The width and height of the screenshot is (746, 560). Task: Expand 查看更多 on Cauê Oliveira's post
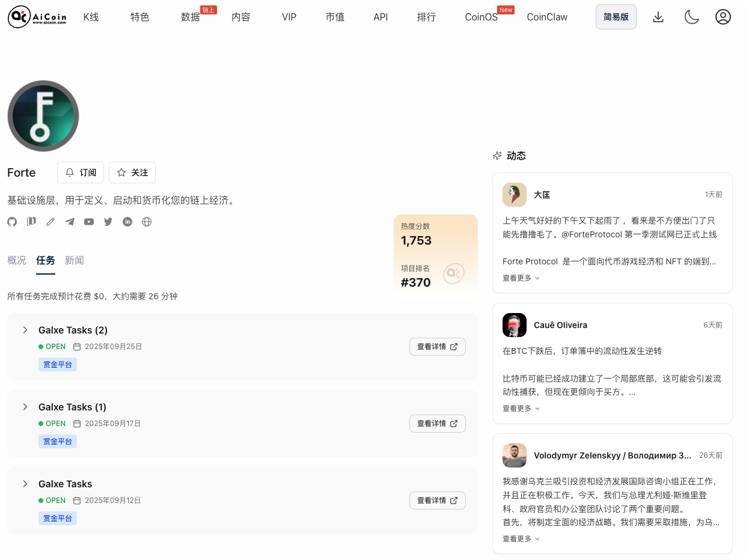pos(521,409)
